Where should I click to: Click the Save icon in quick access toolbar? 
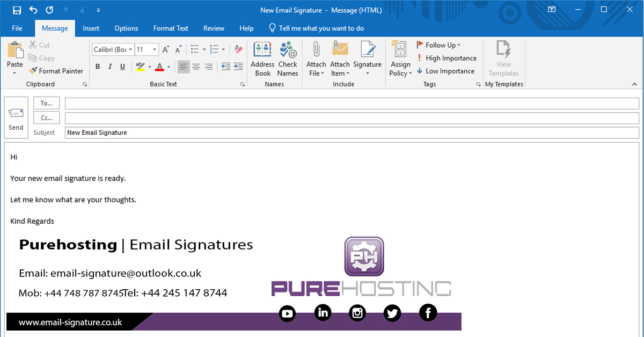point(17,10)
